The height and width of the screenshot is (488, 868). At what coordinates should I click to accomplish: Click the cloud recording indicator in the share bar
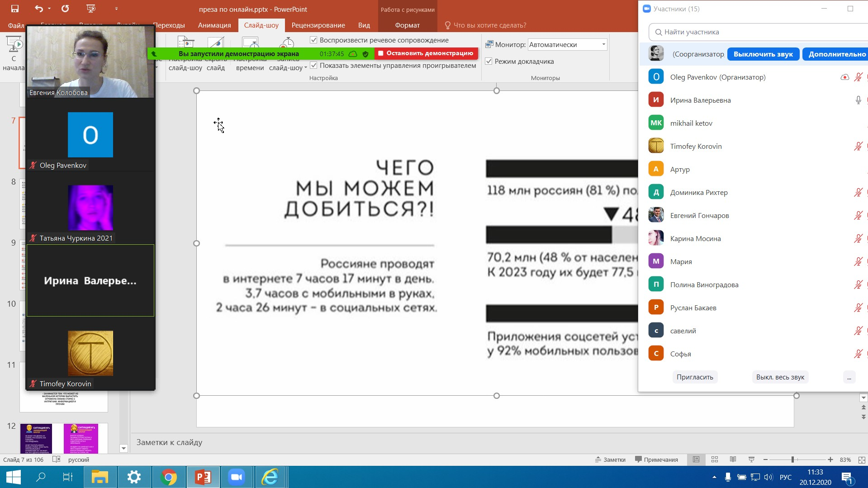tap(353, 54)
